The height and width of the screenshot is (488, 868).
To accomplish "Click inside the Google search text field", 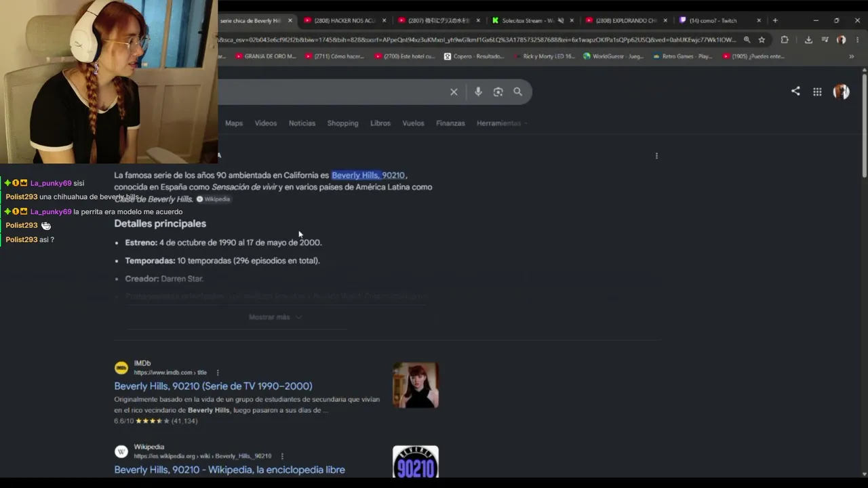I will click(x=331, y=92).
